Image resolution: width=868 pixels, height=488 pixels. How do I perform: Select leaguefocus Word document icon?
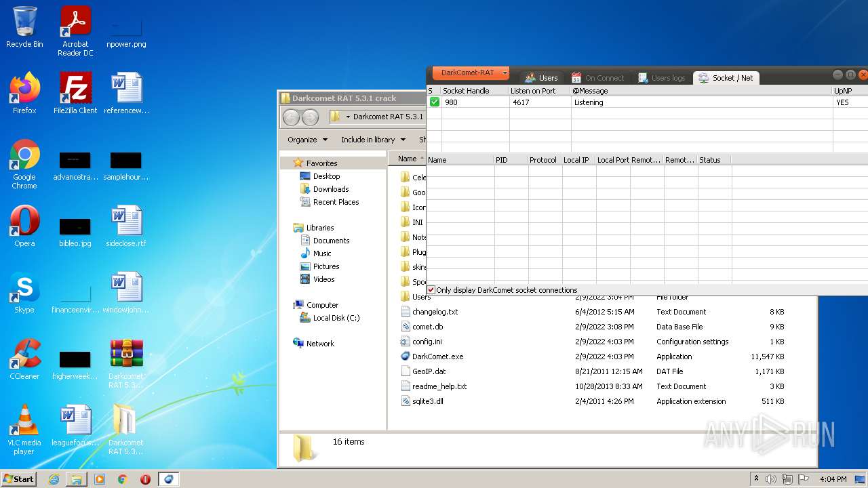coord(75,426)
